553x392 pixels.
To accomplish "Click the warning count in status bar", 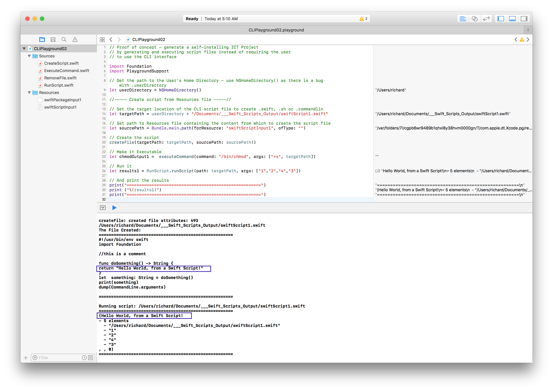I will tap(363, 19).
